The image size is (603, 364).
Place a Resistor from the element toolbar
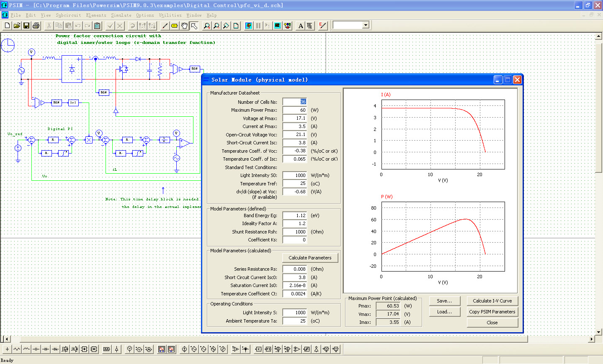pos(17,349)
